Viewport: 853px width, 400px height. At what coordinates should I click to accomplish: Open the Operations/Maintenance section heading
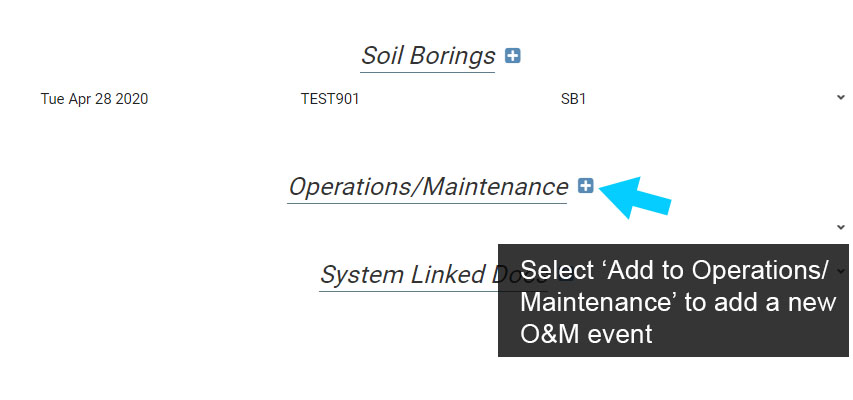(x=428, y=187)
